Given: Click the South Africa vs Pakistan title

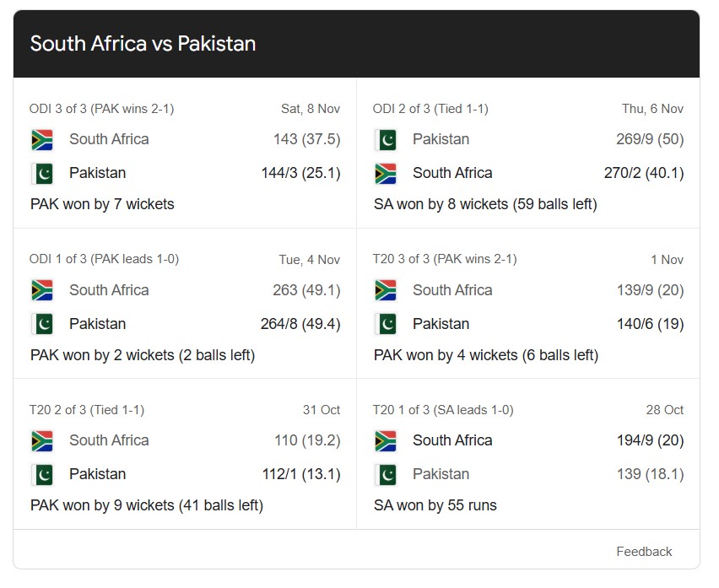Looking at the screenshot, I should (x=143, y=44).
